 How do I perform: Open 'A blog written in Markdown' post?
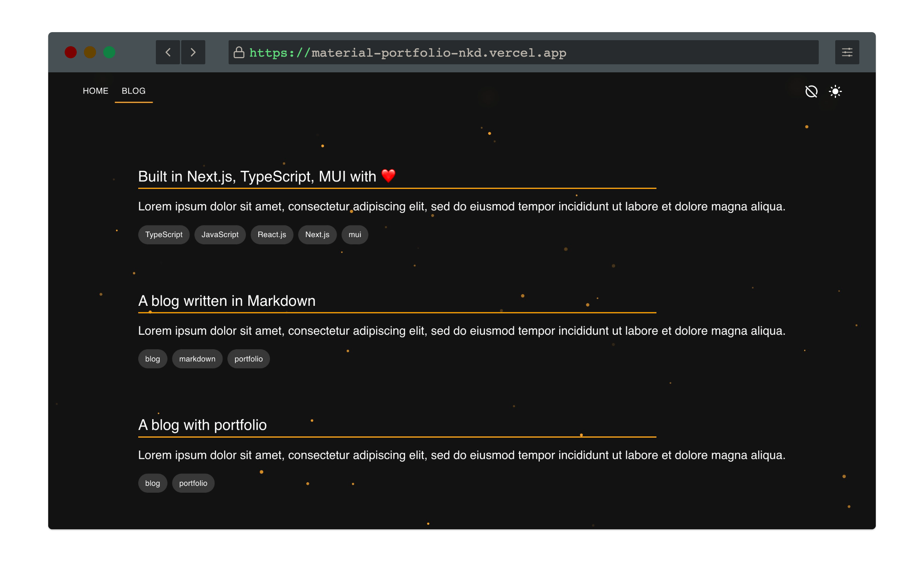click(227, 301)
